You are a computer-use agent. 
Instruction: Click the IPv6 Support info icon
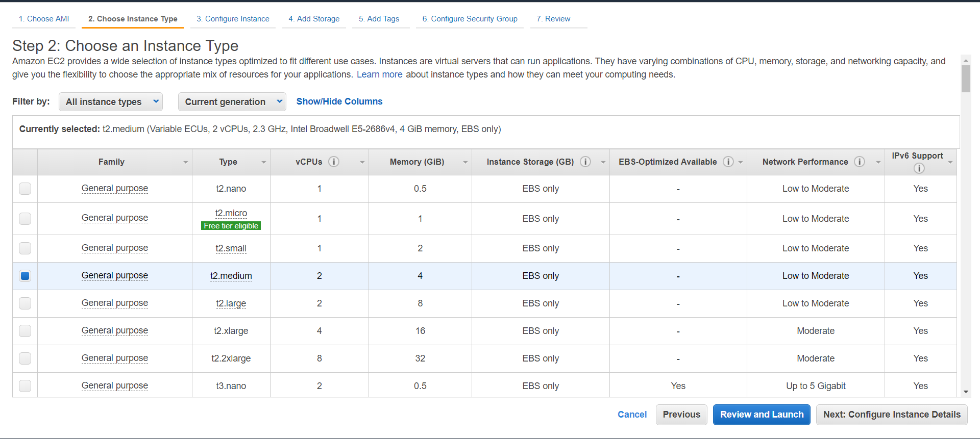coord(919,168)
